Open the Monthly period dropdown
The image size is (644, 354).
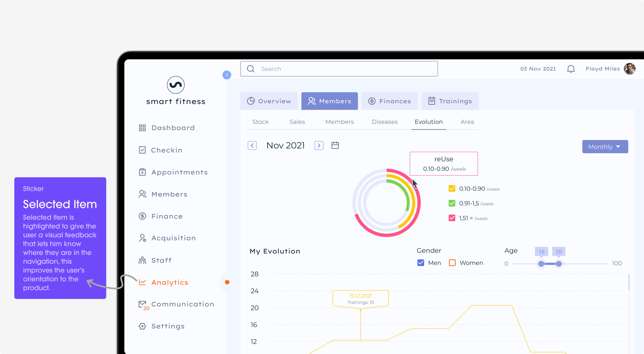(605, 147)
